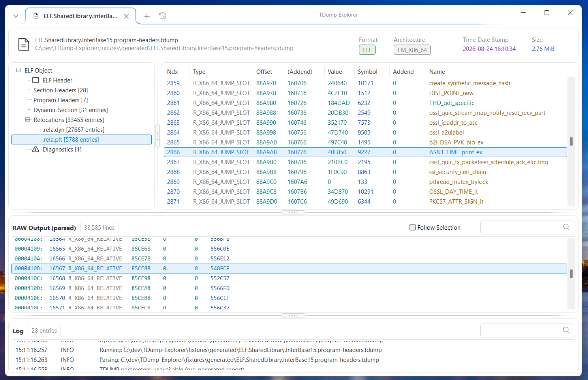Image resolution: width=588 pixels, height=380 pixels.
Task: Enable the Follow Selection checkbox
Action: (x=413, y=227)
